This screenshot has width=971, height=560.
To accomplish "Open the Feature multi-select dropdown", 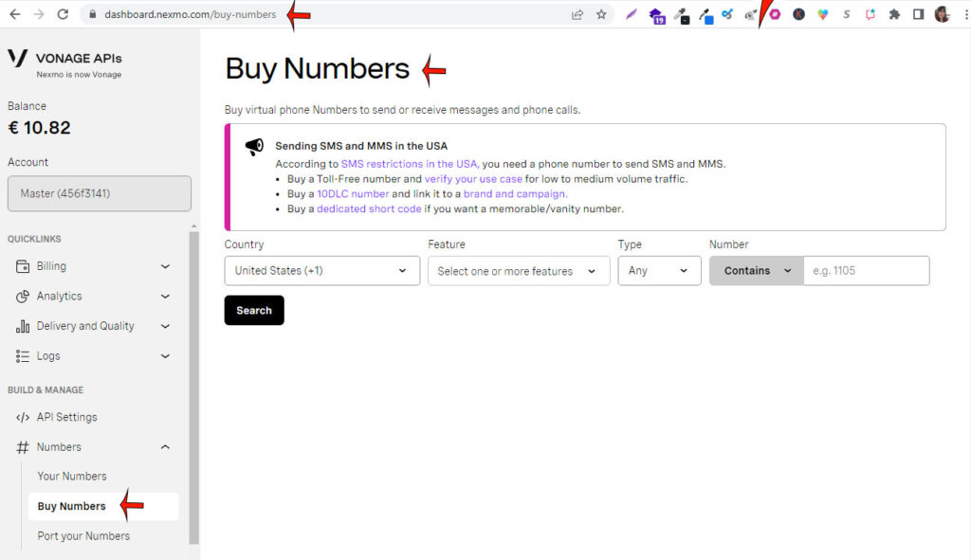I will [x=519, y=270].
